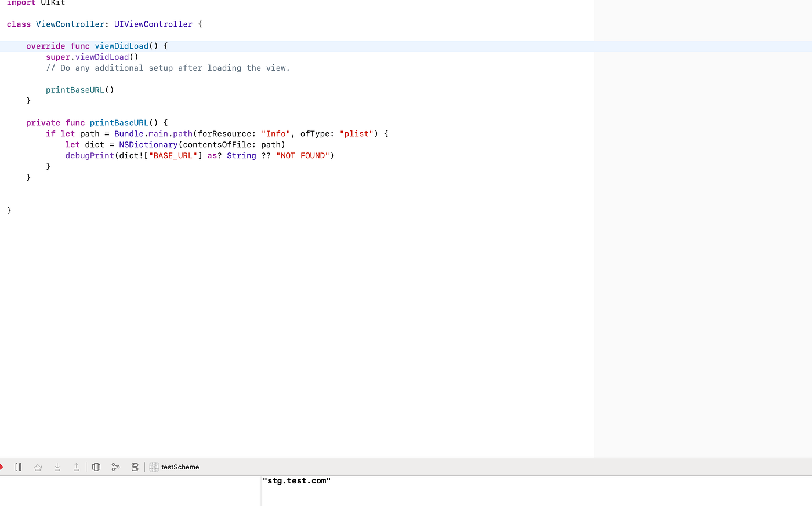The height and width of the screenshot is (506, 812).
Task: Click the UIViewController superclass name
Action: click(153, 24)
